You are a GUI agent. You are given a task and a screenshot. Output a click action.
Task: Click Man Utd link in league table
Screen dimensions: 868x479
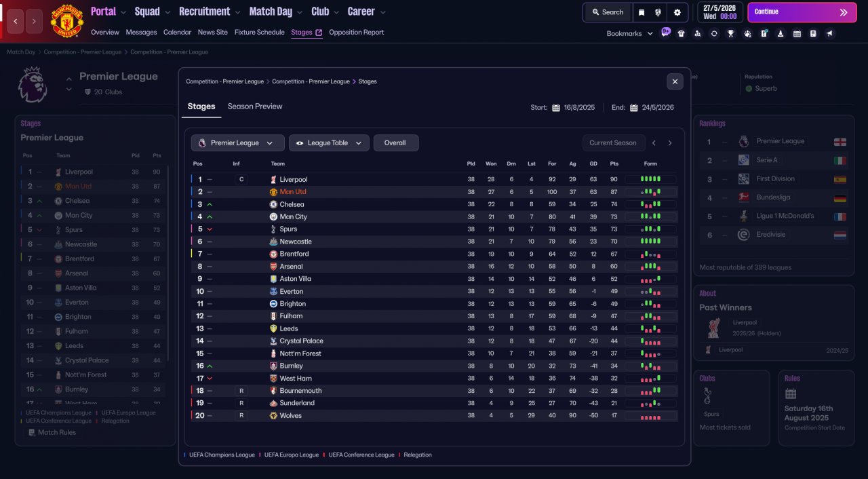click(293, 192)
